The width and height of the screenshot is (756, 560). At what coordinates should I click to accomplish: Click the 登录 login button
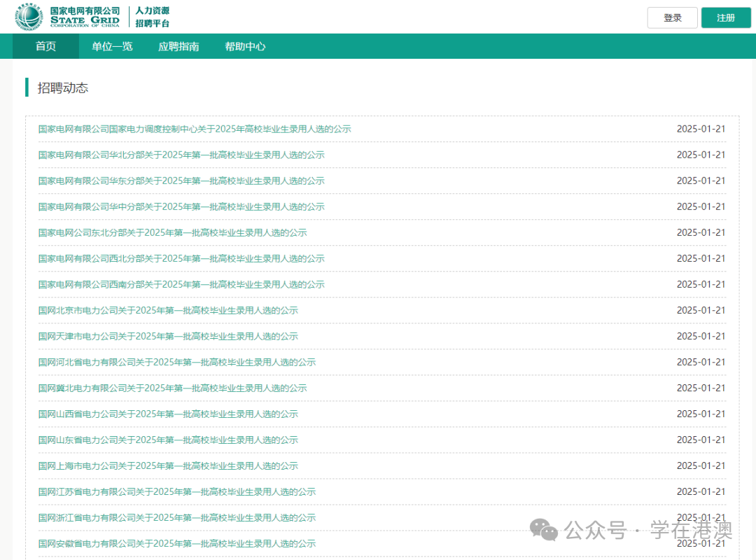[672, 17]
